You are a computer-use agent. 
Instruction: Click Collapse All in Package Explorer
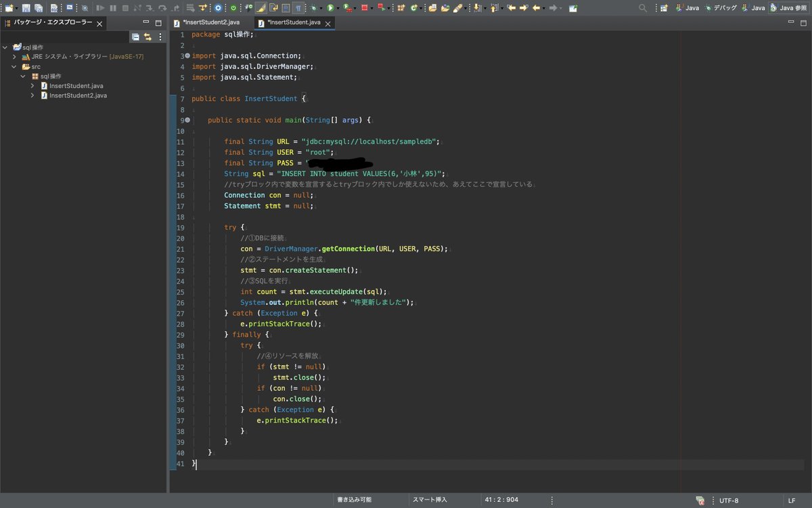pyautogui.click(x=135, y=37)
